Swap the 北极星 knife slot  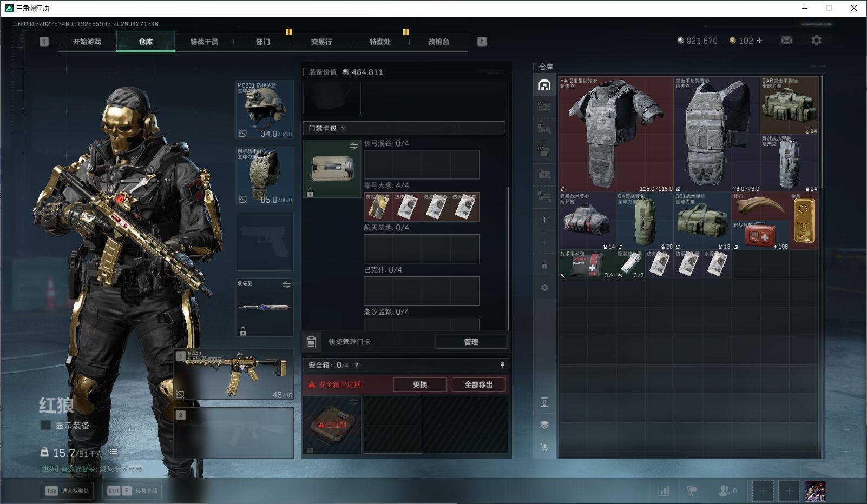(286, 284)
